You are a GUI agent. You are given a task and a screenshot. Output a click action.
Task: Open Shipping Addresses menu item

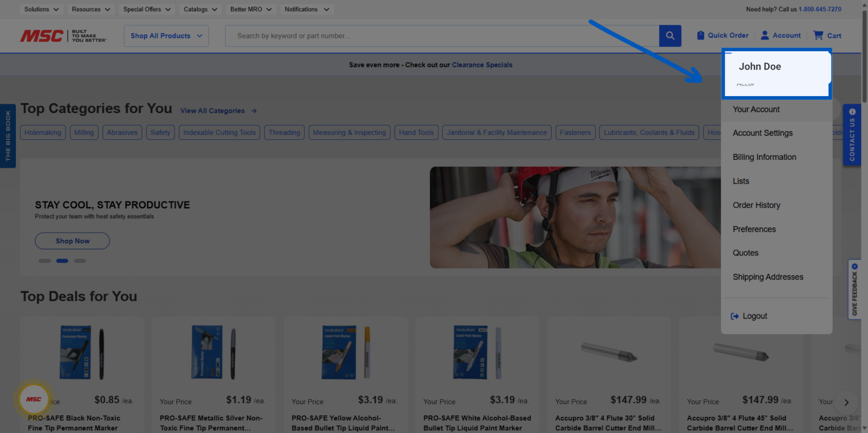776,277
